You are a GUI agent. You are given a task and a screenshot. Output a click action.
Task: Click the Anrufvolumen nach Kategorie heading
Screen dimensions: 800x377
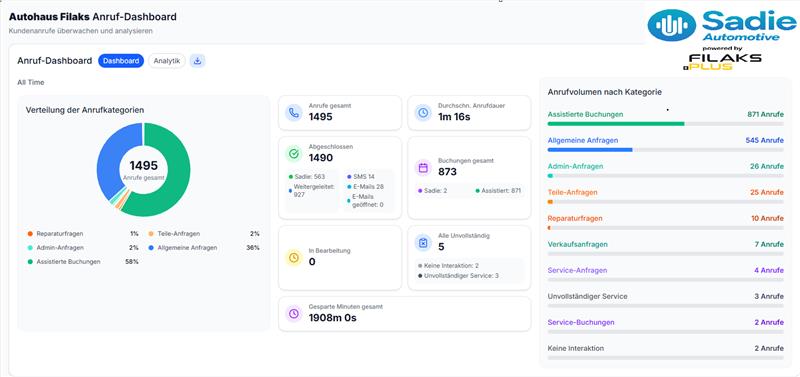coord(605,92)
